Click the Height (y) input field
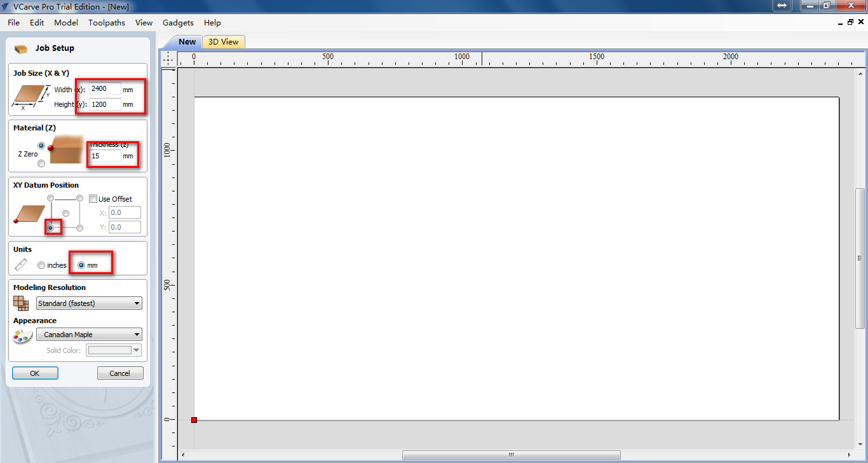Image resolution: width=868 pixels, height=463 pixels. click(105, 104)
